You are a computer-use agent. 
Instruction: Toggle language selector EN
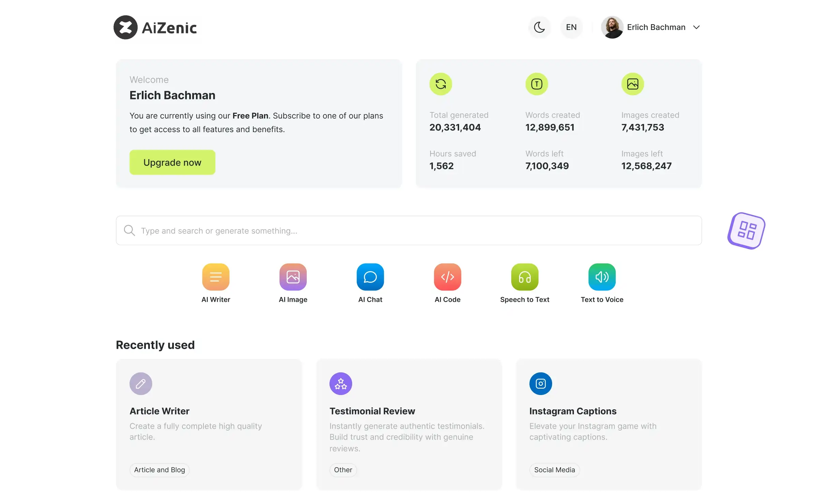click(x=570, y=28)
